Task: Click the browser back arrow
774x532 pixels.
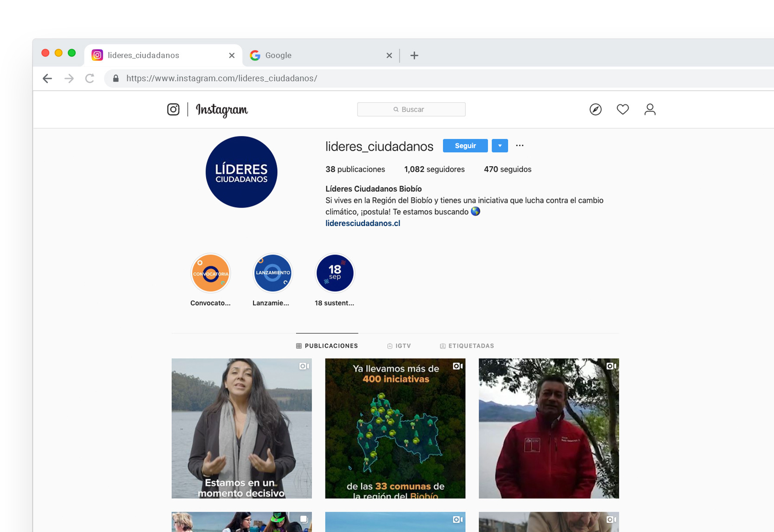Action: point(47,78)
